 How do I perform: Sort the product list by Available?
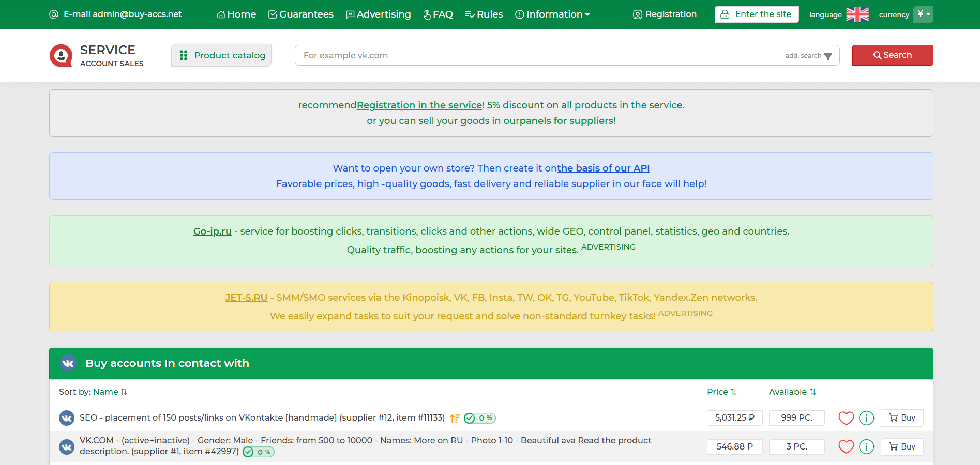792,392
